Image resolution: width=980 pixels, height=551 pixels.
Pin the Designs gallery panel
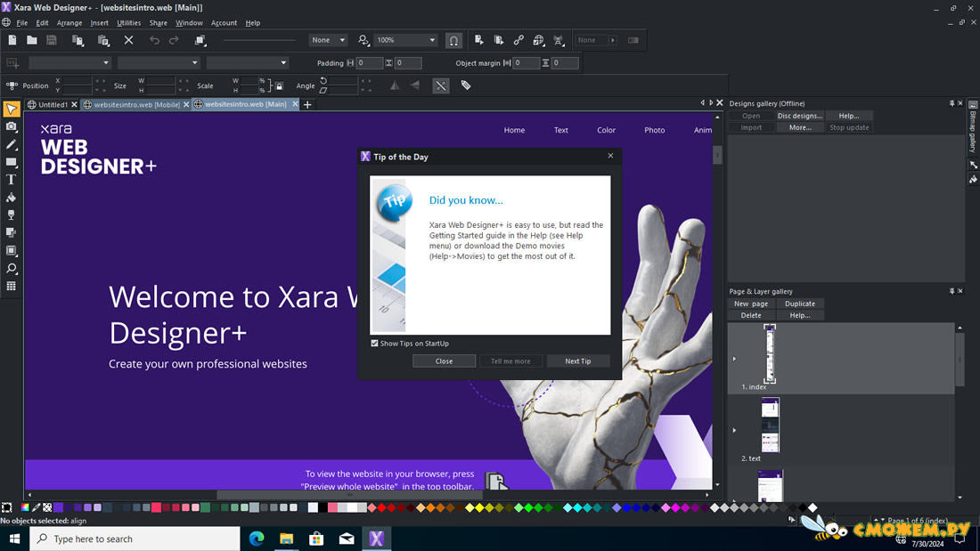click(x=951, y=104)
